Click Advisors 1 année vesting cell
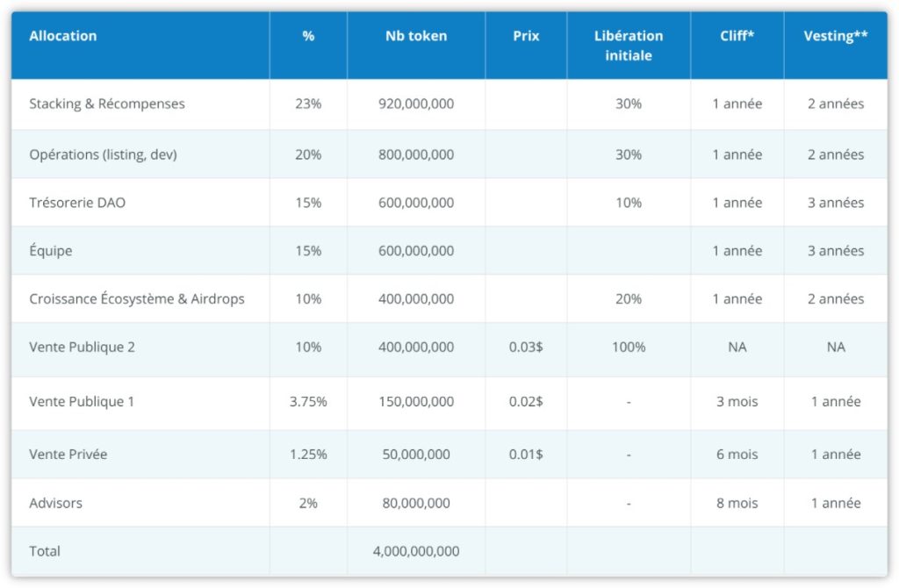This screenshot has height=588, width=899. [836, 503]
